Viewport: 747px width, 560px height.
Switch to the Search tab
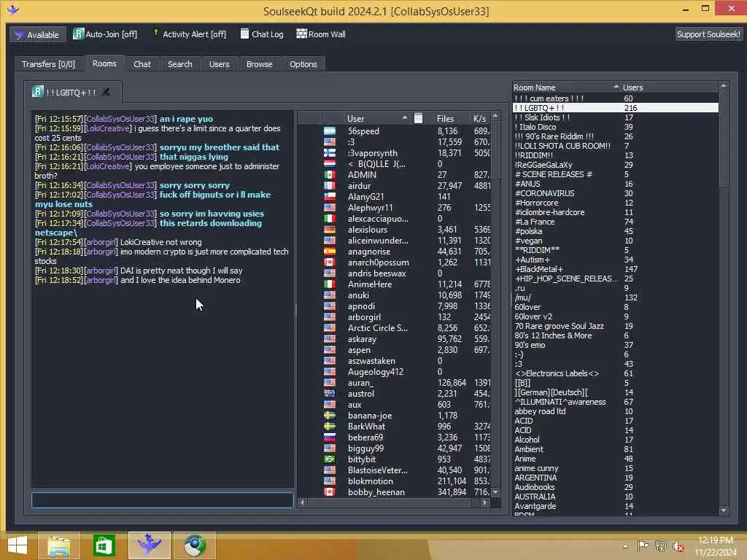pos(179,64)
